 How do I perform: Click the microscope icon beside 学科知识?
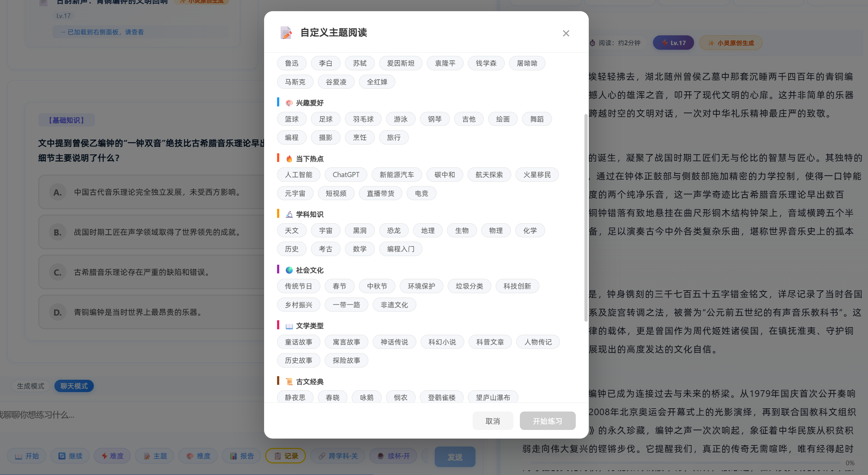[289, 215]
